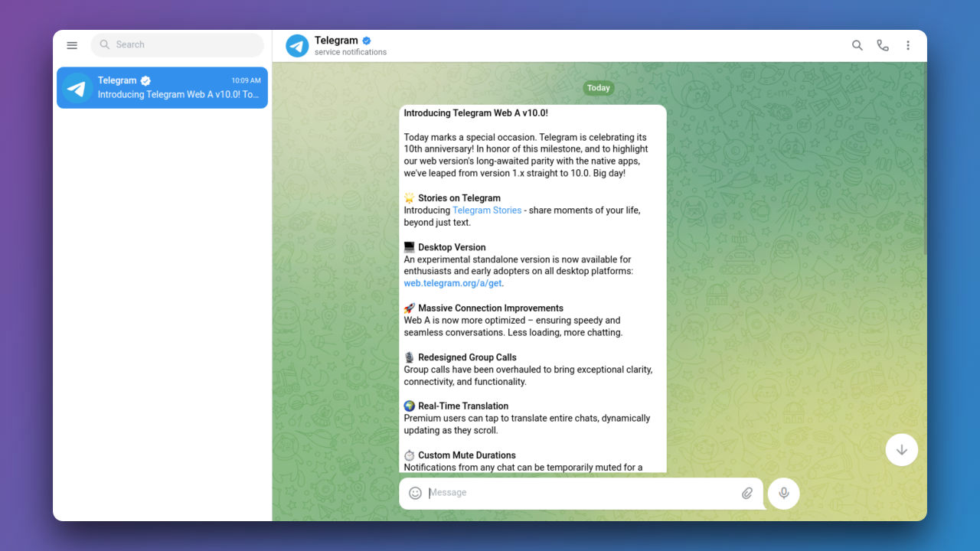Click the Real-Time Translation heading
This screenshot has height=551, width=980.
pos(463,406)
